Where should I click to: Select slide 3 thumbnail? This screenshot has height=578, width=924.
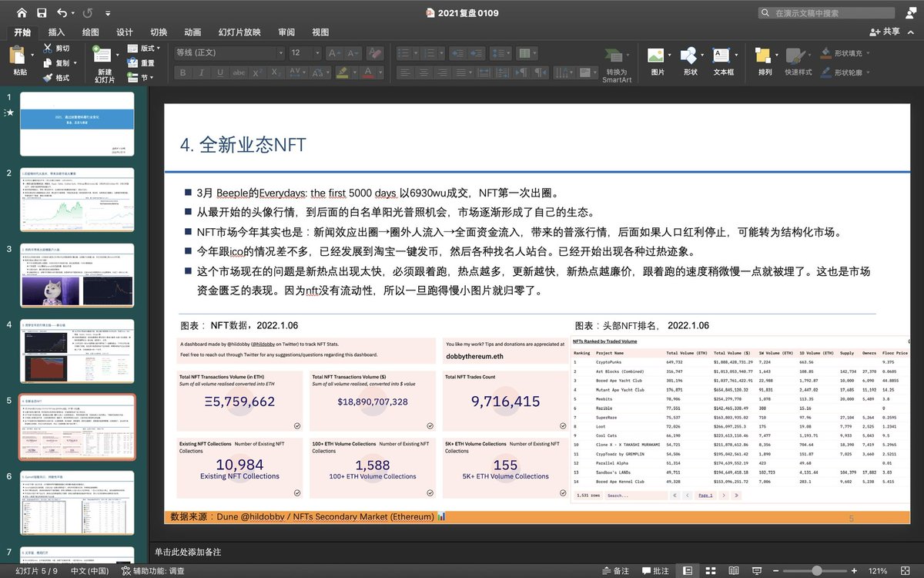[77, 275]
